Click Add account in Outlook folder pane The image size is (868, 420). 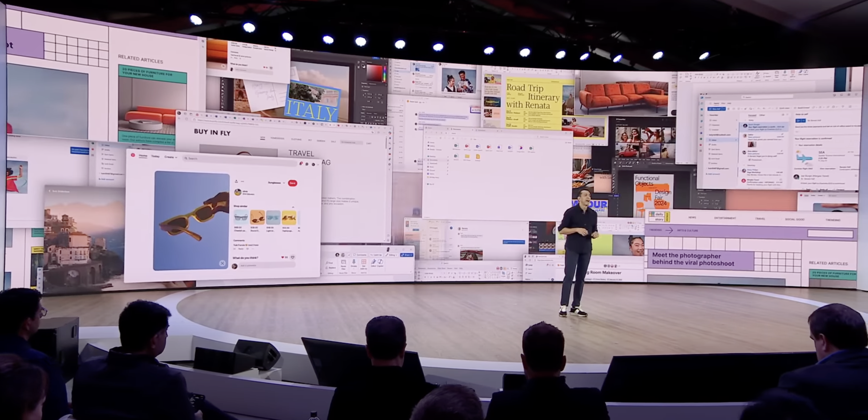click(713, 174)
